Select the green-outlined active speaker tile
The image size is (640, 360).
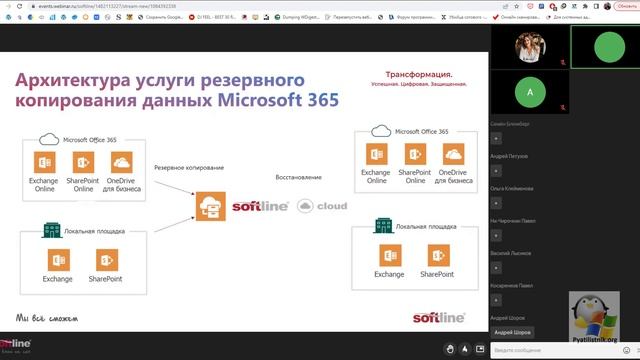pyautogui.click(x=606, y=47)
